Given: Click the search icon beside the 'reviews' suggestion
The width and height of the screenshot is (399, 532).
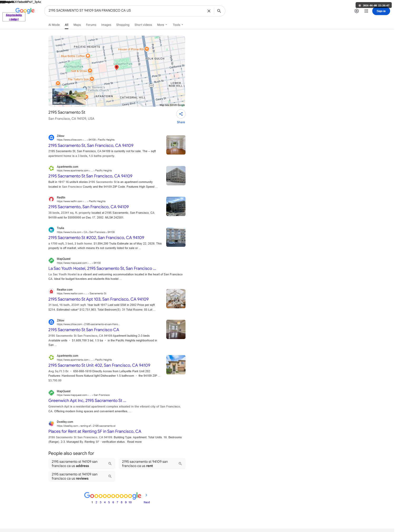Looking at the screenshot, I should click(x=110, y=476).
